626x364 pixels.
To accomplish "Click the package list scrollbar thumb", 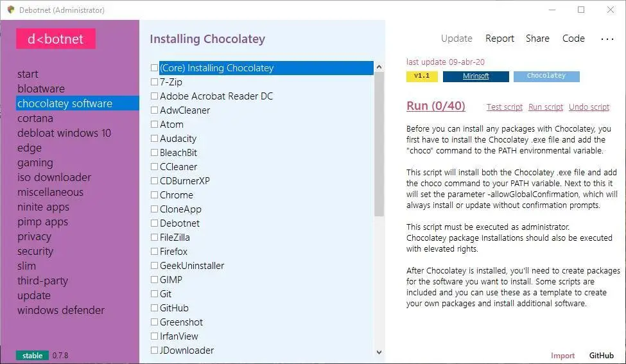I will pyautogui.click(x=379, y=144).
